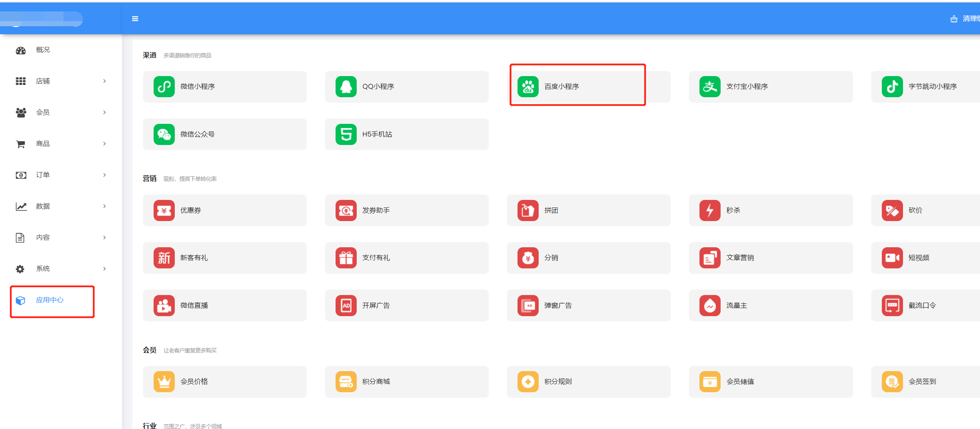Expand the 商品 sidebar chevron
Viewport: 980px width, 429px height.
point(105,144)
